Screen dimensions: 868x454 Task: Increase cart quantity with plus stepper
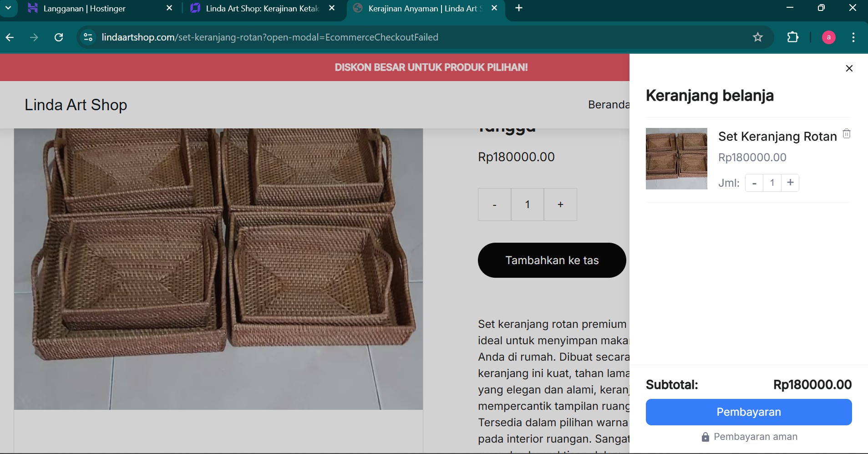[790, 183]
